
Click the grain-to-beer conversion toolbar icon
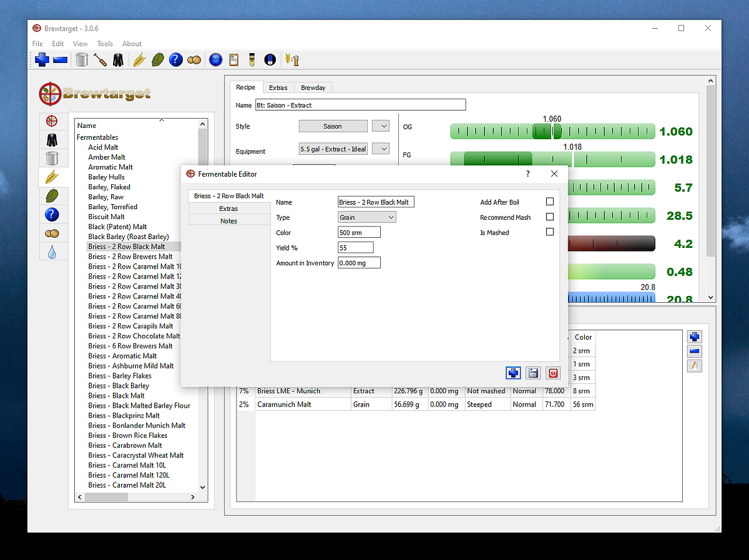291,60
